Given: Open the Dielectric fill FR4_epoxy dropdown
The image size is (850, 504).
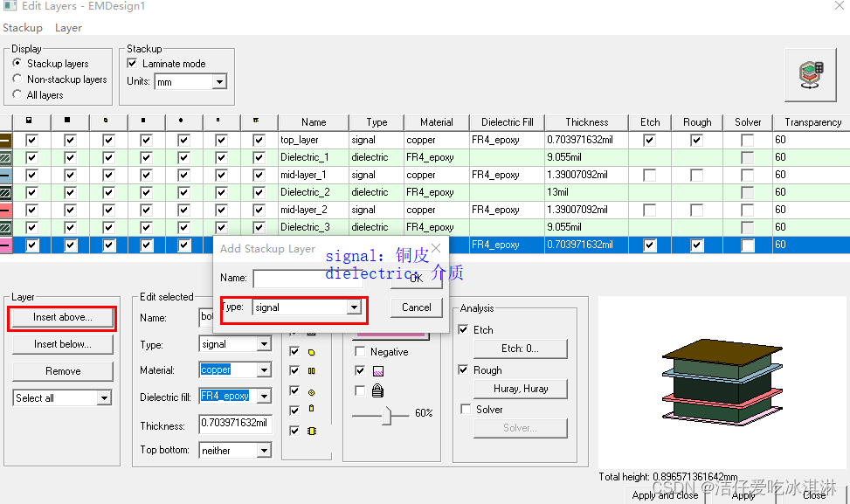Looking at the screenshot, I should [x=264, y=397].
